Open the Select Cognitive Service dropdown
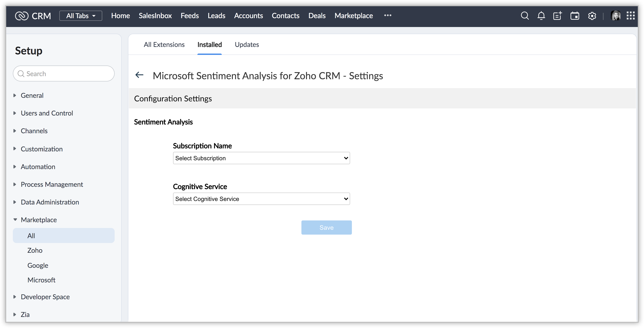 pyautogui.click(x=261, y=199)
